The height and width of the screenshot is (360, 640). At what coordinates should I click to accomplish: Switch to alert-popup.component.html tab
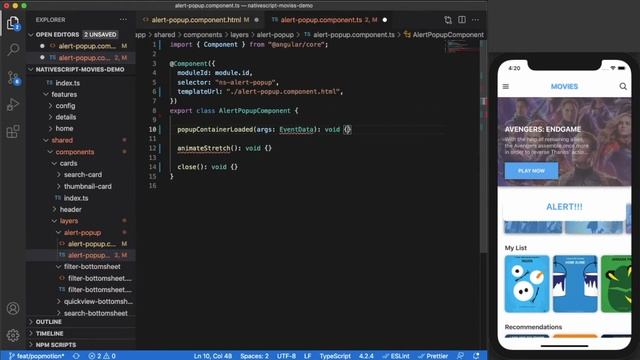coord(196,20)
